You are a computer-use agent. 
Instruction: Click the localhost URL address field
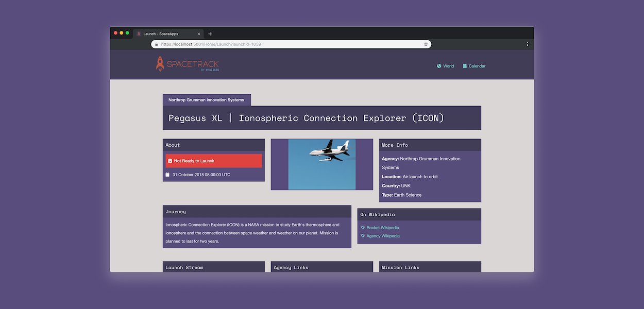coord(289,44)
